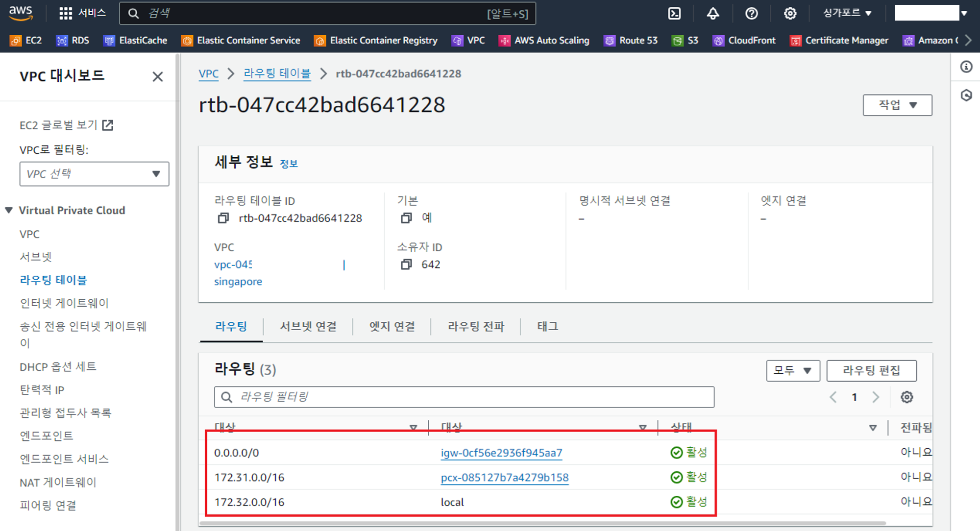Image resolution: width=980 pixels, height=531 pixels.
Task: Click the notifications bell icon
Action: pyautogui.click(x=713, y=13)
